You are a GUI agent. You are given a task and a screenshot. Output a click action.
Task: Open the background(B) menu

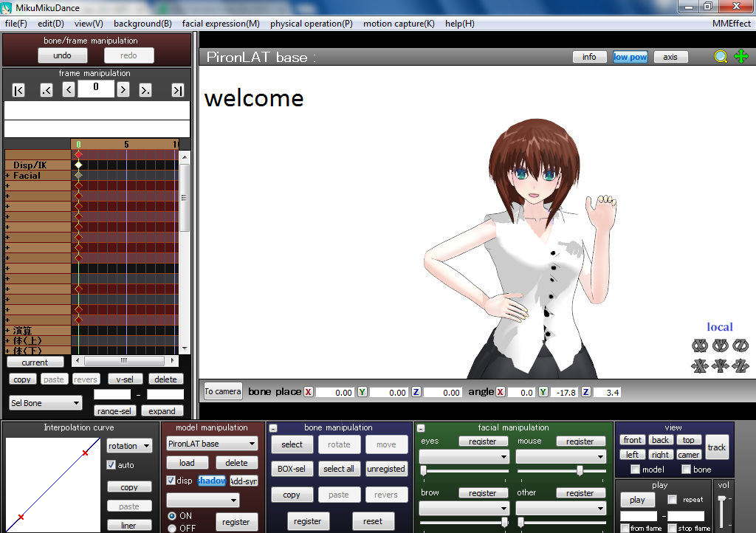(x=142, y=23)
